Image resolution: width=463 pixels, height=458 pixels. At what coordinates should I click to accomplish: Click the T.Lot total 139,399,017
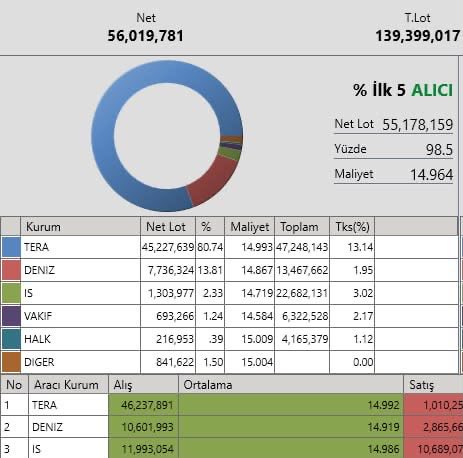click(418, 36)
